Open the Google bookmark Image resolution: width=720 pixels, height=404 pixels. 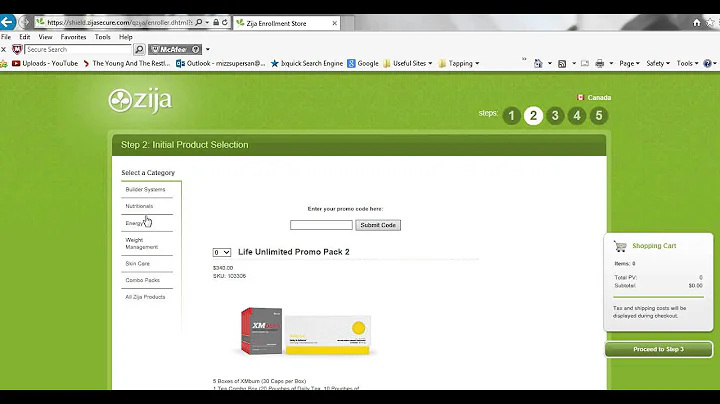363,63
